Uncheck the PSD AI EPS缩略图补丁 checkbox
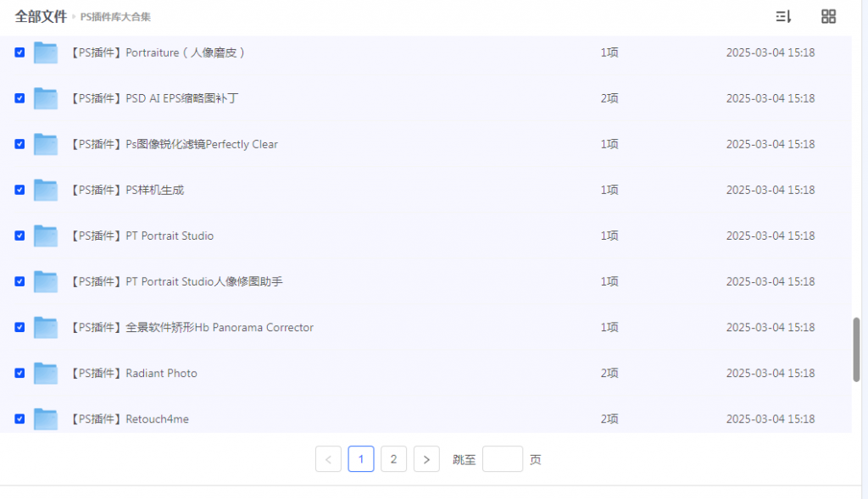Image resolution: width=868 pixels, height=499 pixels. (19, 98)
